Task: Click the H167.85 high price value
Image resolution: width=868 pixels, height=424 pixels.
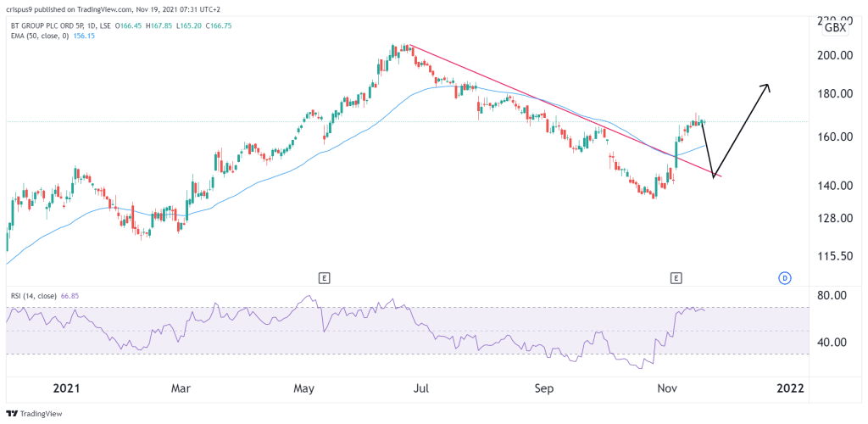Action: pos(162,25)
